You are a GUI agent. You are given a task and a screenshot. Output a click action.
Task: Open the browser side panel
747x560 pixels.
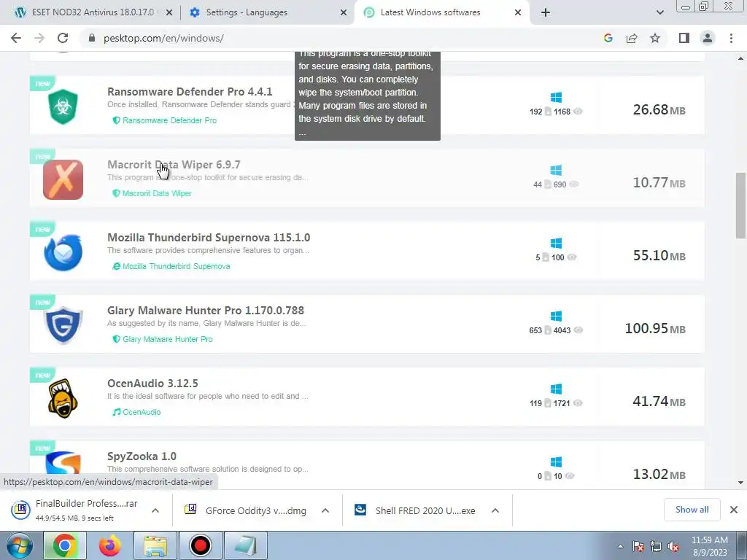(x=684, y=38)
